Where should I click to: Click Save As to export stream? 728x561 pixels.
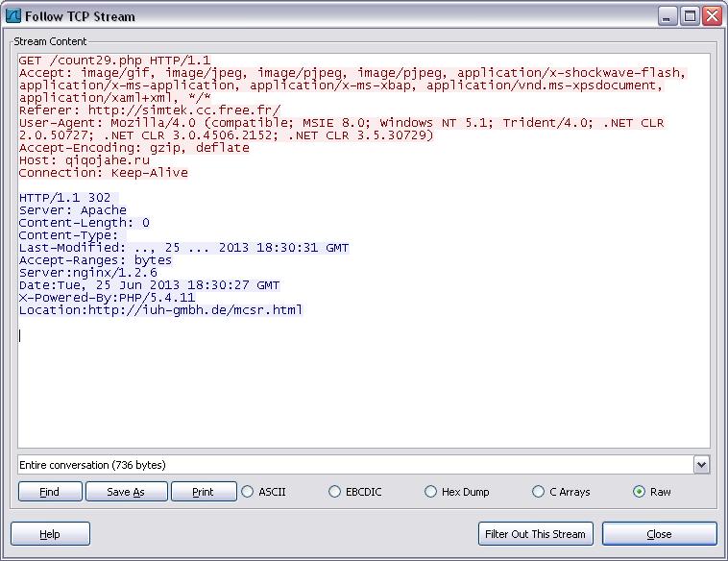tap(126, 492)
